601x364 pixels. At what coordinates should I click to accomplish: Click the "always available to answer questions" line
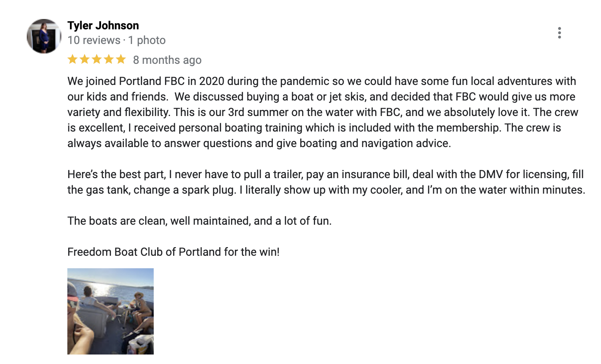point(259,143)
